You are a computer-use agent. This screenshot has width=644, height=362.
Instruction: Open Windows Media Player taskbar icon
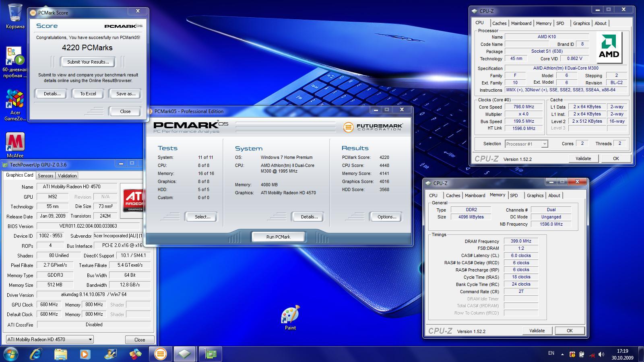(x=85, y=354)
